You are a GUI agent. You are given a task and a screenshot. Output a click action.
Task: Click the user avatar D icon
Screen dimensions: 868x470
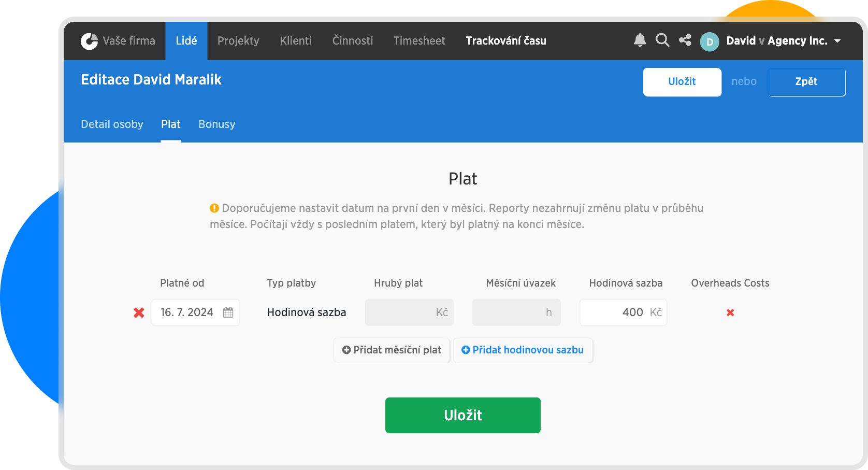710,41
